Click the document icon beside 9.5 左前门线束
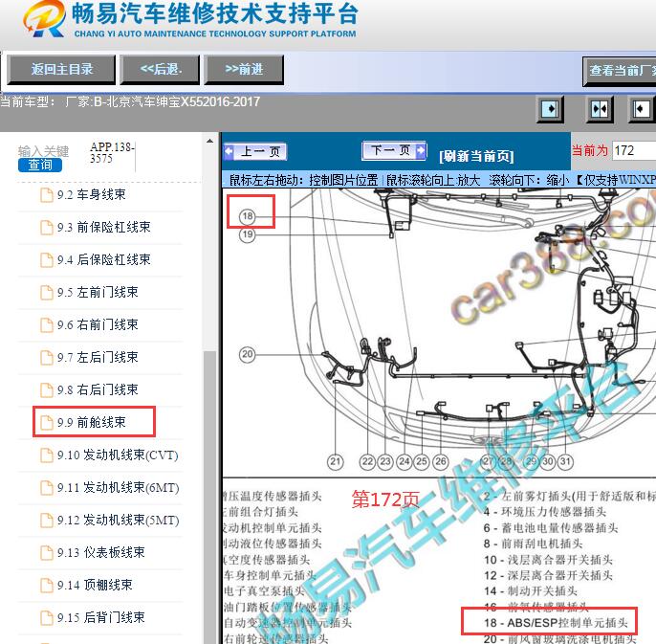 pos(47,293)
